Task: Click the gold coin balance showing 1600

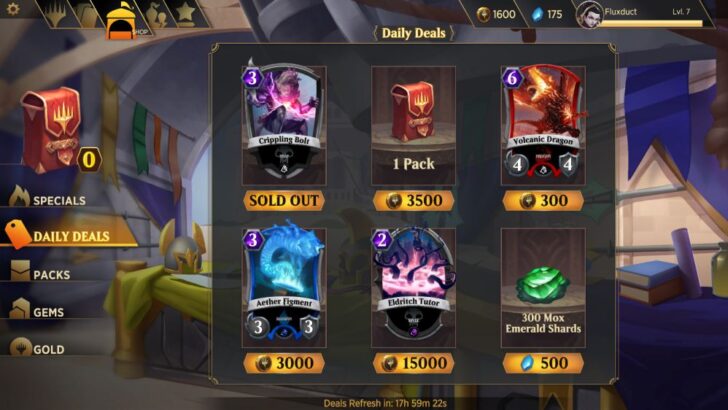Action: (496, 14)
